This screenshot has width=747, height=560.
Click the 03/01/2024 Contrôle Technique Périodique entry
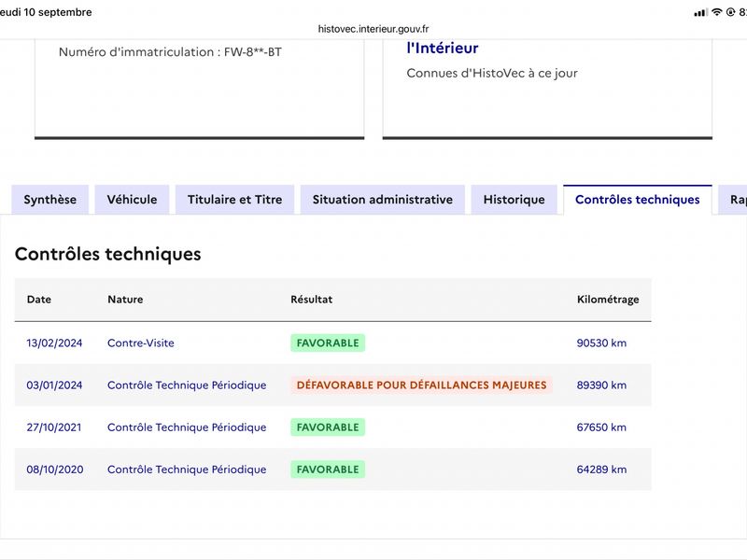pos(187,385)
